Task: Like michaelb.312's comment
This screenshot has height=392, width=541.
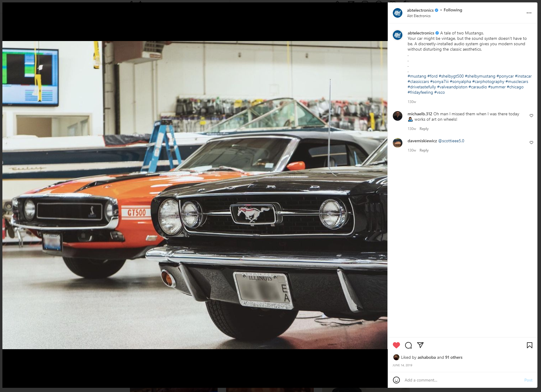Action: click(x=531, y=116)
